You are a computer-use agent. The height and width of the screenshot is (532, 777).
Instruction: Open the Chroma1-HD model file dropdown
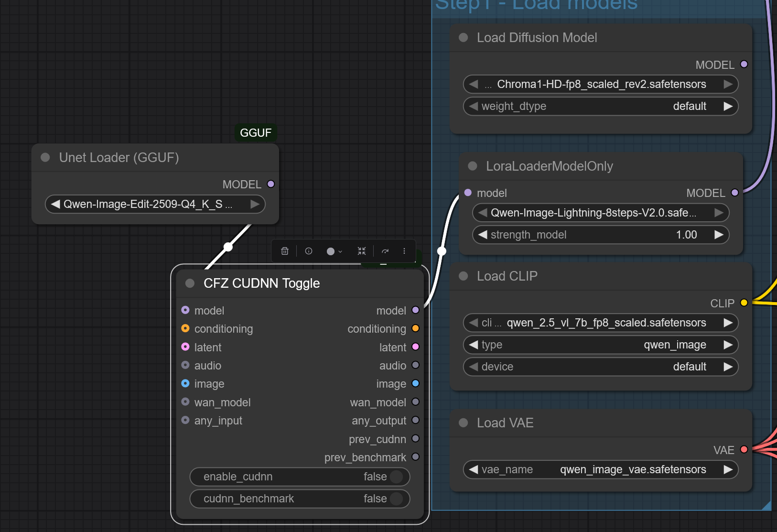[601, 84]
